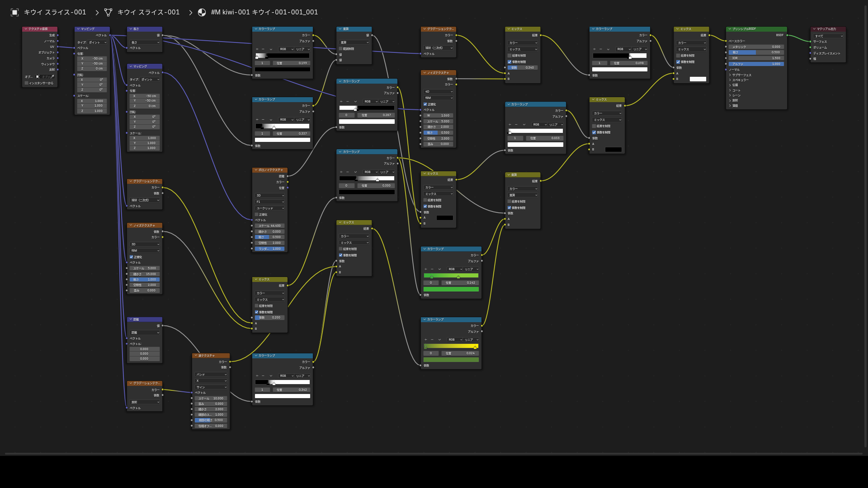Remove color stop on ramp with 位置 0.300
Image resolution: width=868 pixels, height=488 pixels.
click(348, 172)
